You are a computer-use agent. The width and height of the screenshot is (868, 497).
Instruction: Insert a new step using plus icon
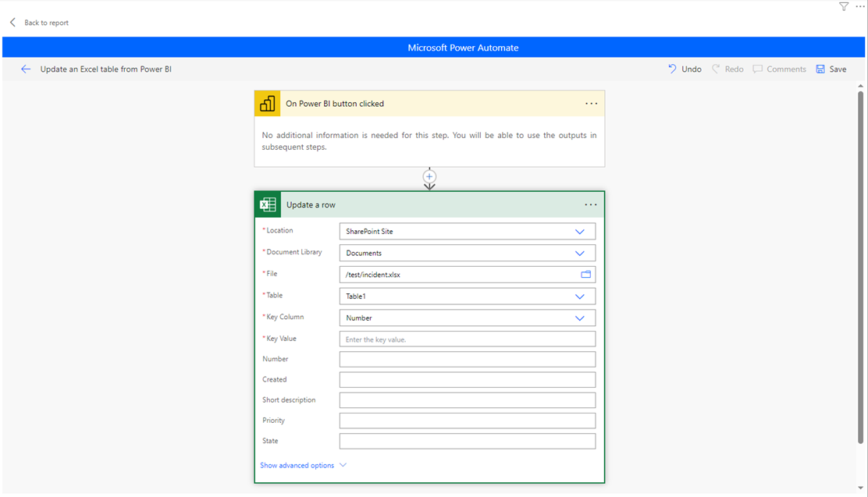(429, 176)
